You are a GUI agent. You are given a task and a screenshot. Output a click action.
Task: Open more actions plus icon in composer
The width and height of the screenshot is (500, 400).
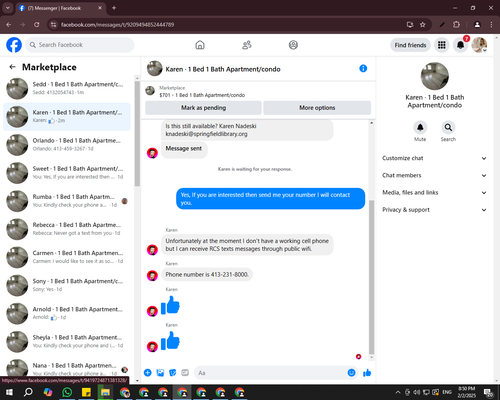(148, 373)
